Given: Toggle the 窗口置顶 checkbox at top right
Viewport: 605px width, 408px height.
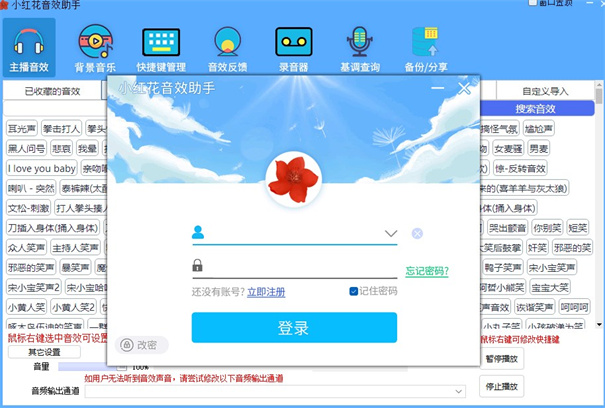Looking at the screenshot, I should click(x=533, y=3).
